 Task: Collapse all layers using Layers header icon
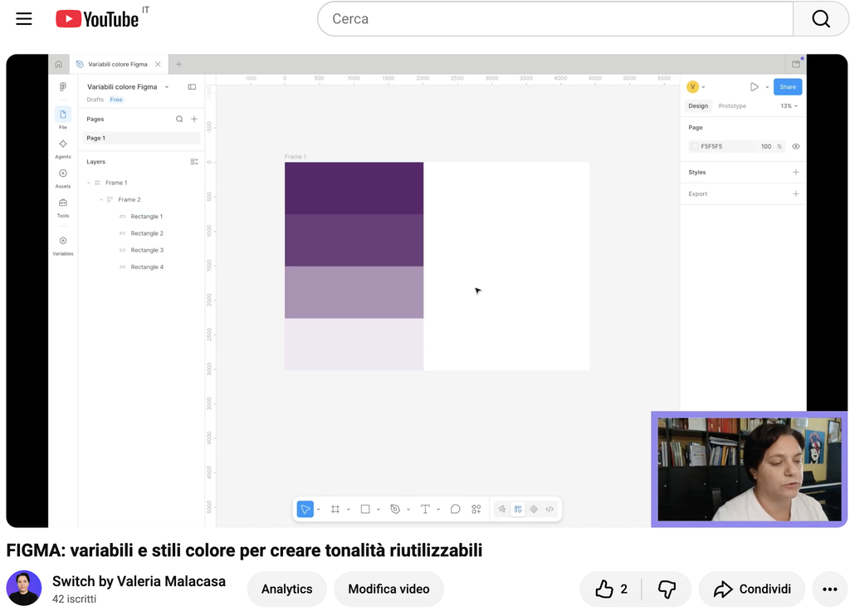194,162
